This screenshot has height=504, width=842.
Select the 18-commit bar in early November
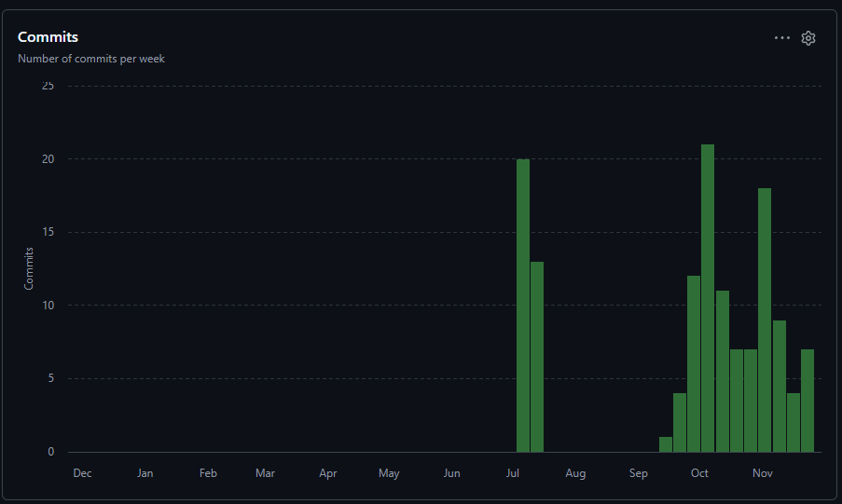765,320
